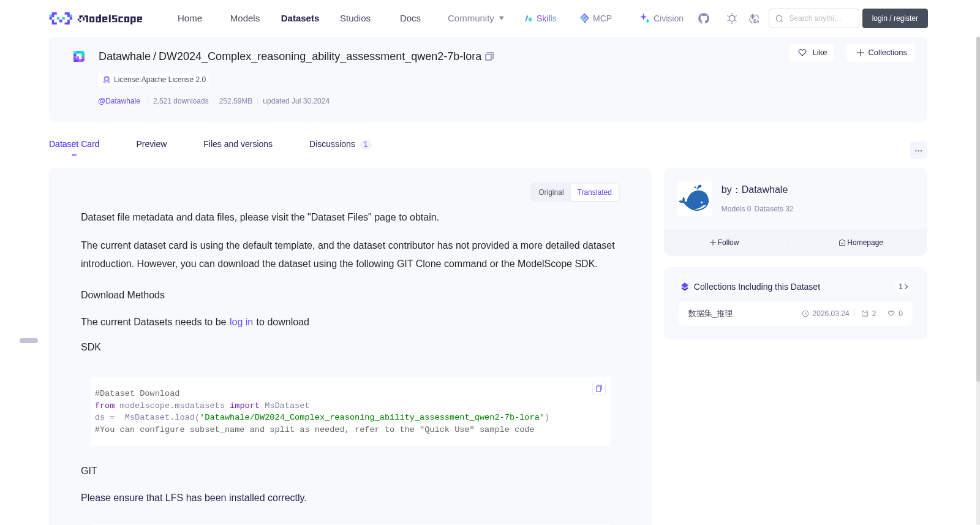Open the ModelScope logo homepage

[96, 18]
